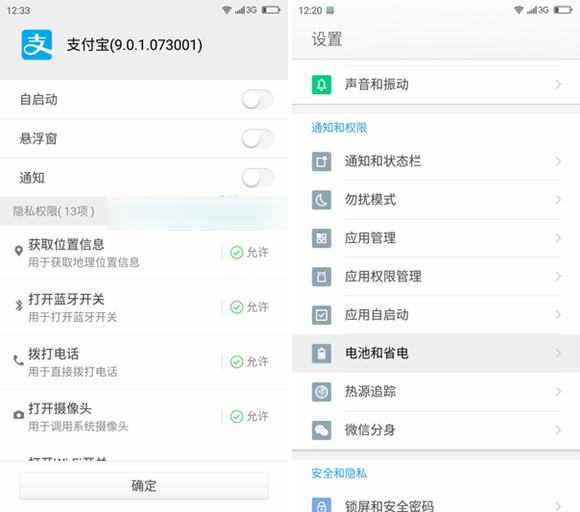Screen dimensions: 580x512
Task: Click the phone icon for 拨打电话
Action: (x=18, y=360)
